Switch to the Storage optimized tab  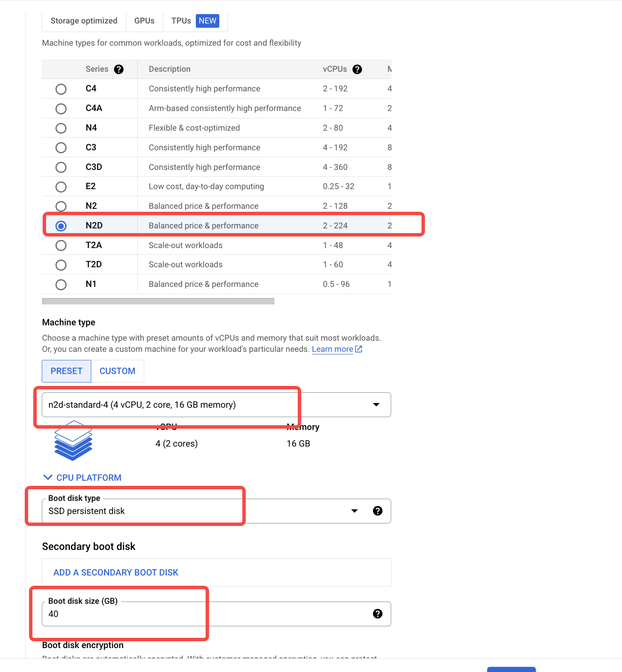point(84,21)
